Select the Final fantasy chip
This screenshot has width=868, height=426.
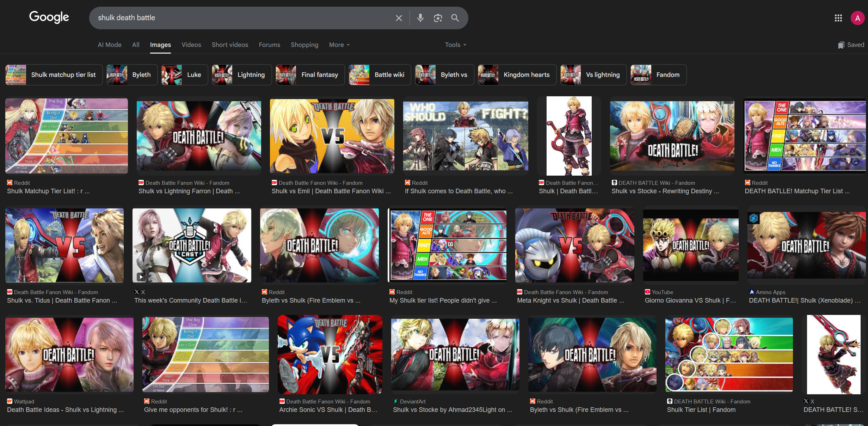click(x=310, y=75)
